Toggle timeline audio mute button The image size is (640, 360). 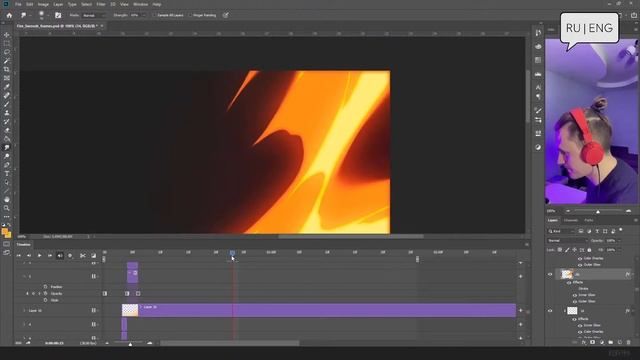point(60,256)
